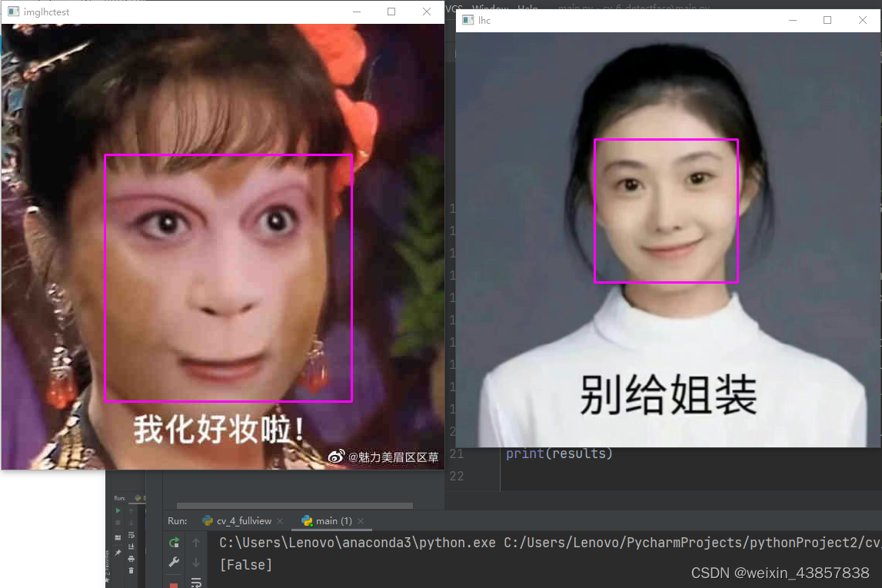Click the green Rerun icon in Run panel
Viewport: 882px width, 588px height.
point(174,543)
